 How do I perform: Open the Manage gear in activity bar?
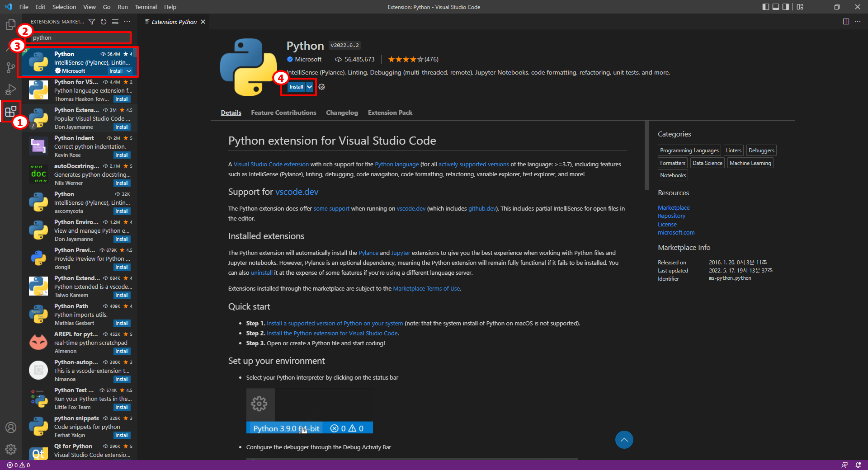[11, 449]
